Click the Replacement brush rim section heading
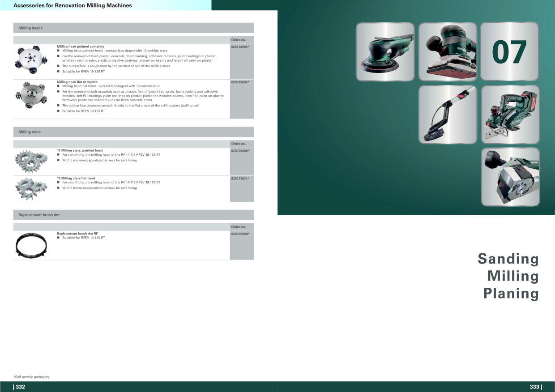The image size is (555, 392). point(39,215)
